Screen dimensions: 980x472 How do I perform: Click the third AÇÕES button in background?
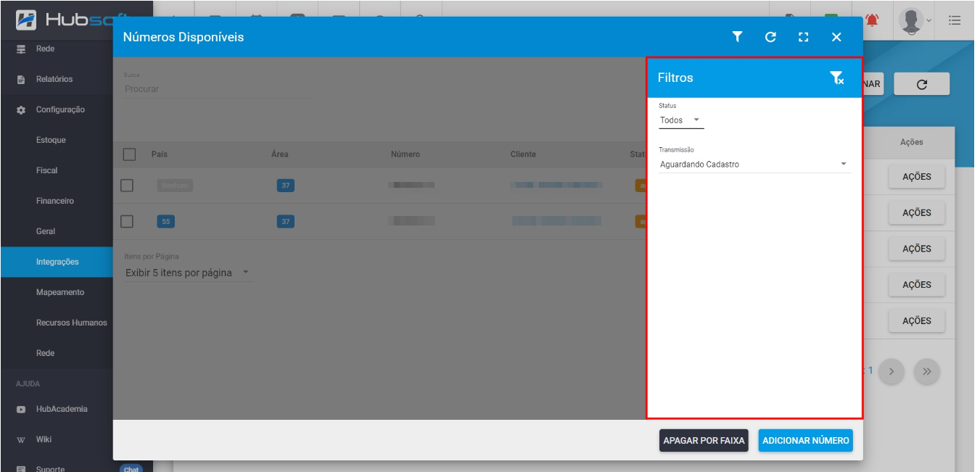pos(917,249)
